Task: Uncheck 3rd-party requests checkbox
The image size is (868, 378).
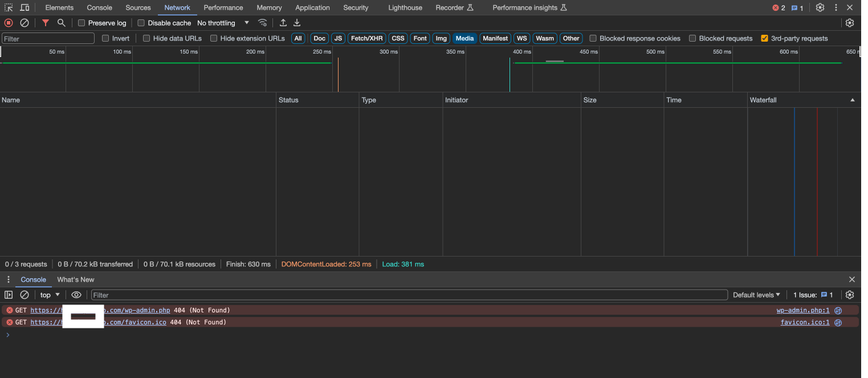Action: (x=764, y=38)
